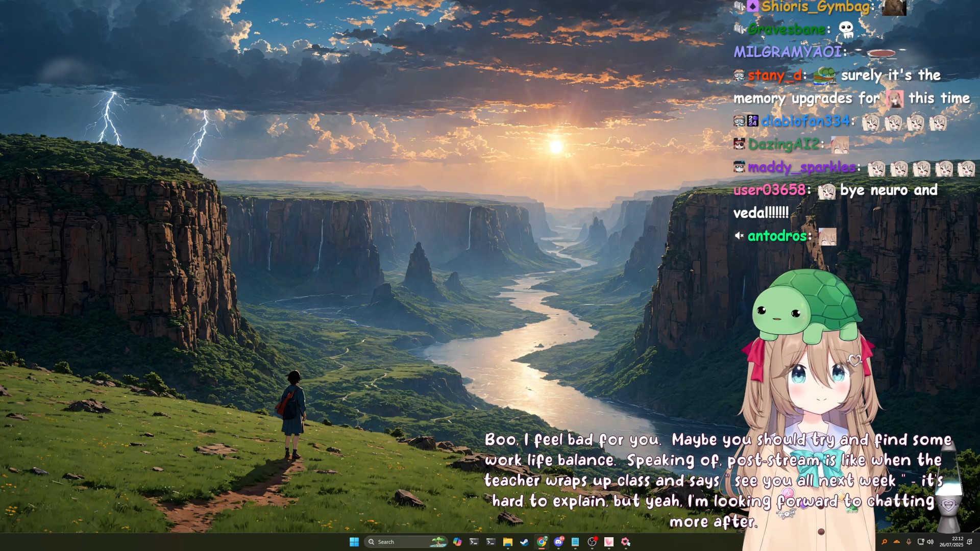This screenshot has height=551, width=980.
Task: Open the Notepad taskbar icon
Action: pos(575,542)
